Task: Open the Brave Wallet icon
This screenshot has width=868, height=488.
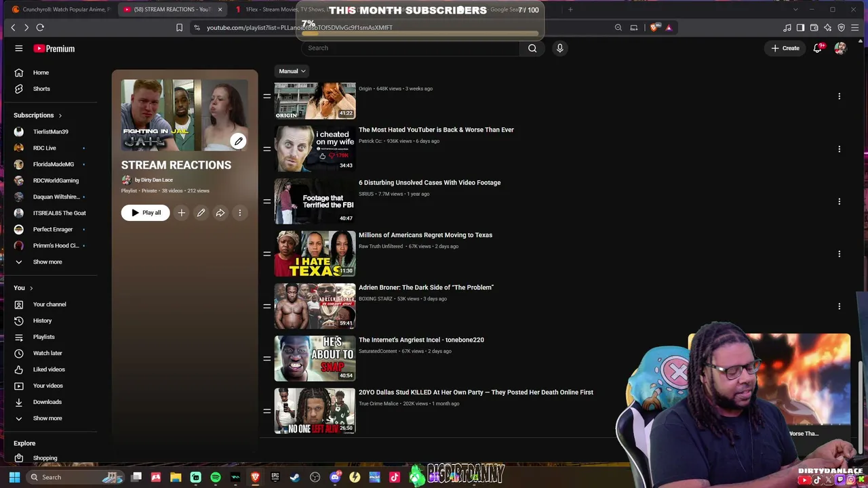Action: pos(814,28)
